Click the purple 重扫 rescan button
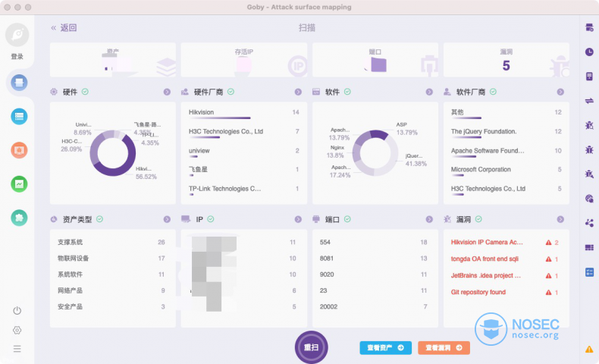Viewport: 599px width, 364px height. [312, 347]
